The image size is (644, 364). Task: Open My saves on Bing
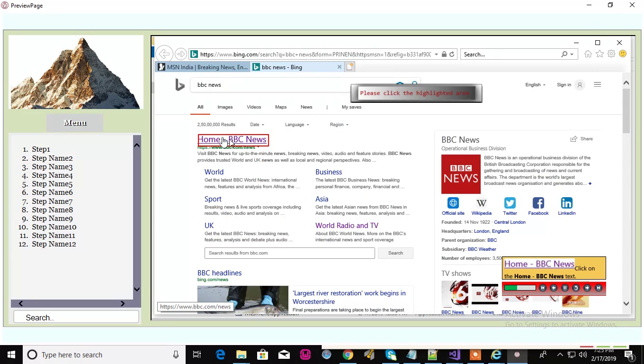[x=351, y=107]
